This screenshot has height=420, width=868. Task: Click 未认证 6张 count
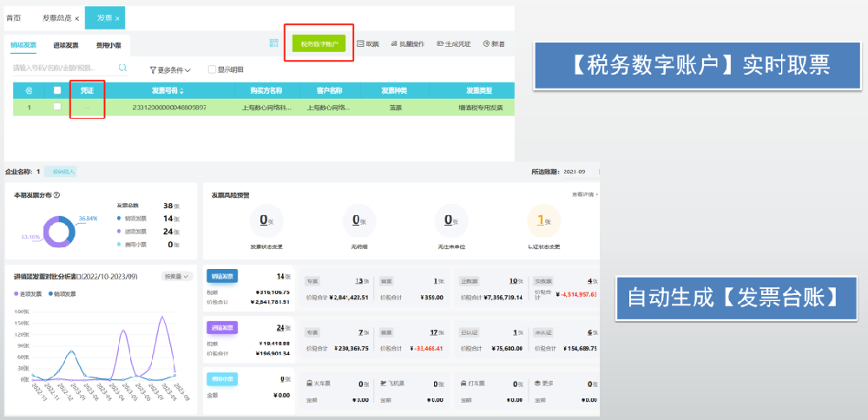594,332
